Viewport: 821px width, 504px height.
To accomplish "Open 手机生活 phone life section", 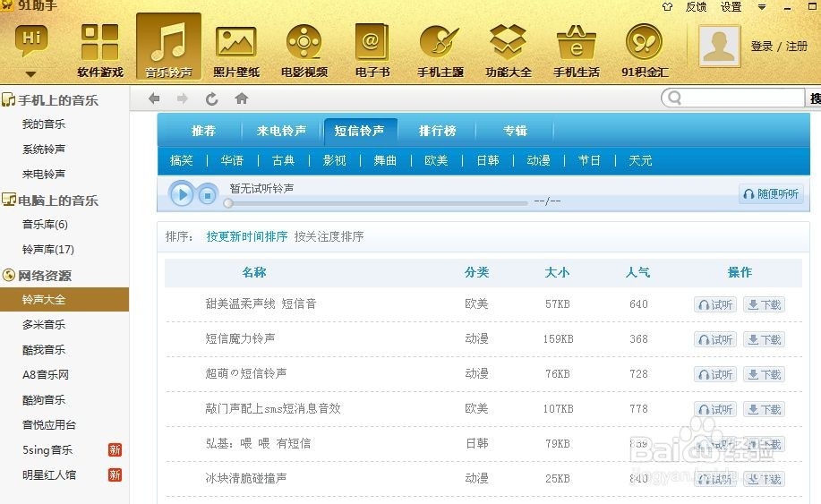I will pos(577,51).
